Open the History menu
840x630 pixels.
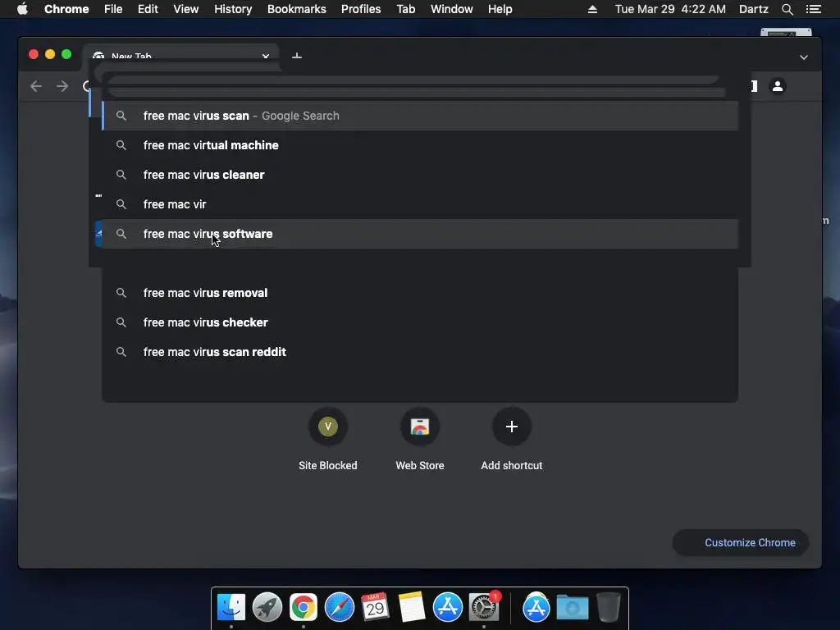(x=233, y=9)
